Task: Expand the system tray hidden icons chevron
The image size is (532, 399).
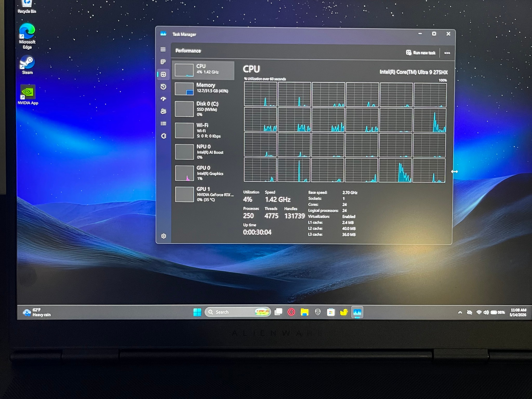Action: point(460,312)
